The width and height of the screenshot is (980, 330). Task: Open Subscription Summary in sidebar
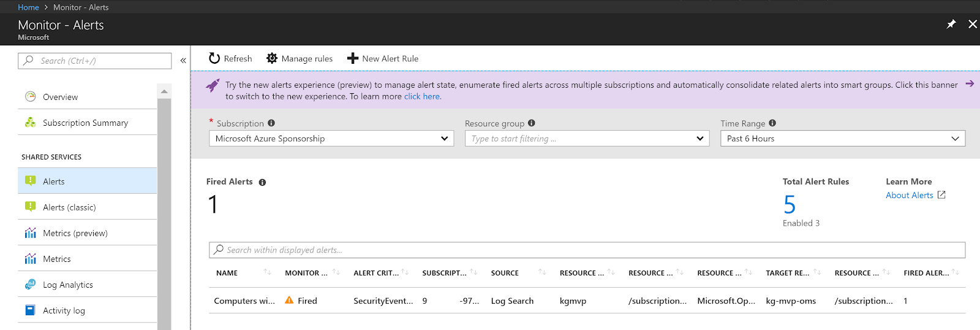[x=88, y=123]
